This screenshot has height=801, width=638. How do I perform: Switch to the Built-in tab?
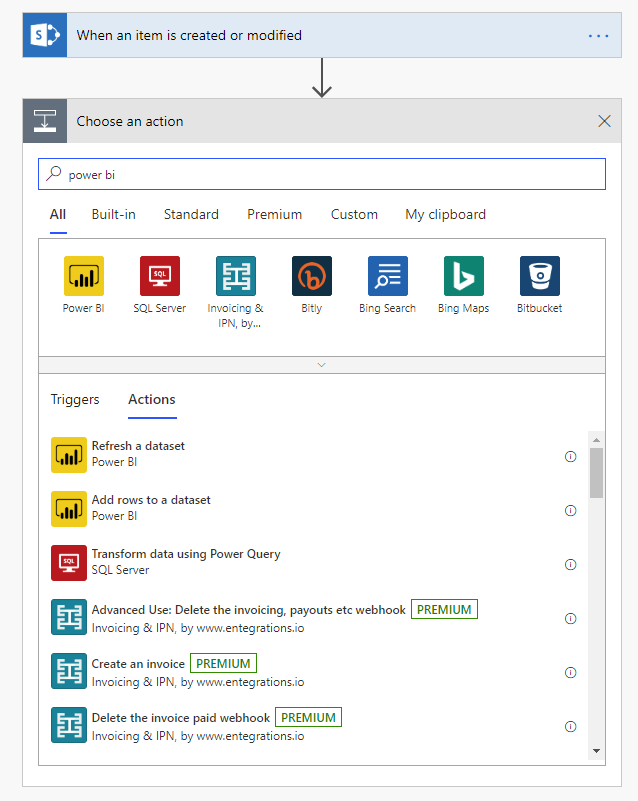pos(113,214)
